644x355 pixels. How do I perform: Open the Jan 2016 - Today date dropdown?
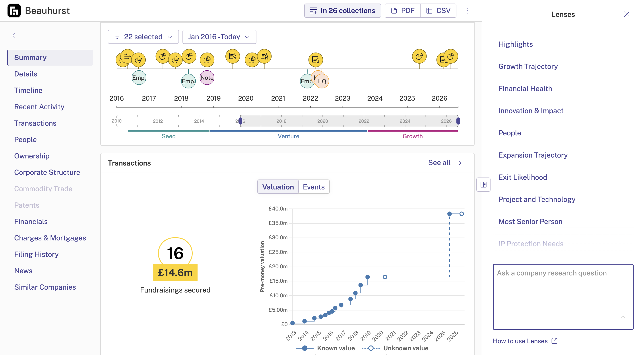219,37
